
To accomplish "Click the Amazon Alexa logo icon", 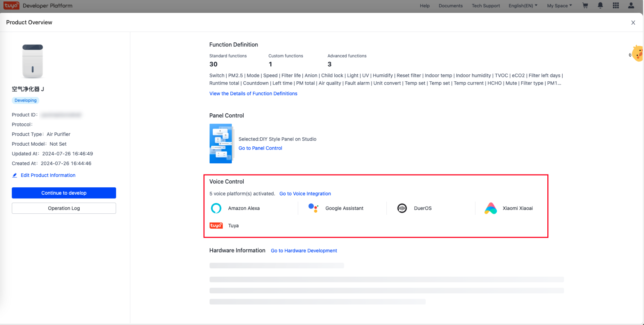I will click(x=216, y=208).
